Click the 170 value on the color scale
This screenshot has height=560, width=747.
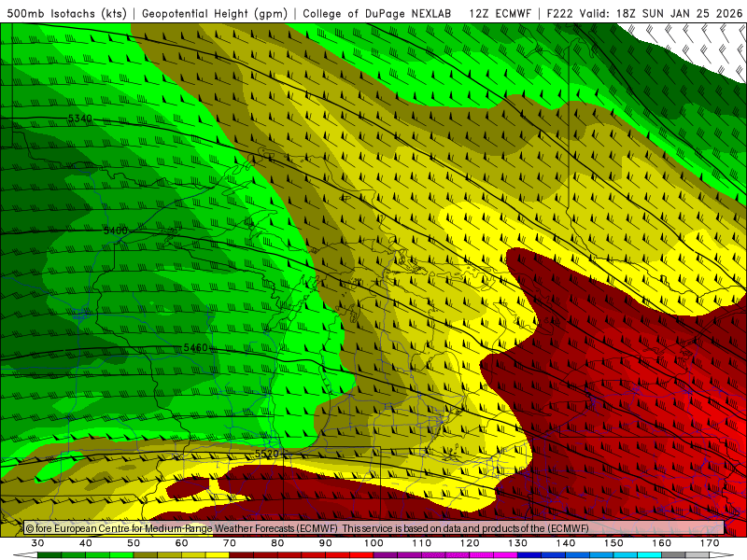coord(710,543)
